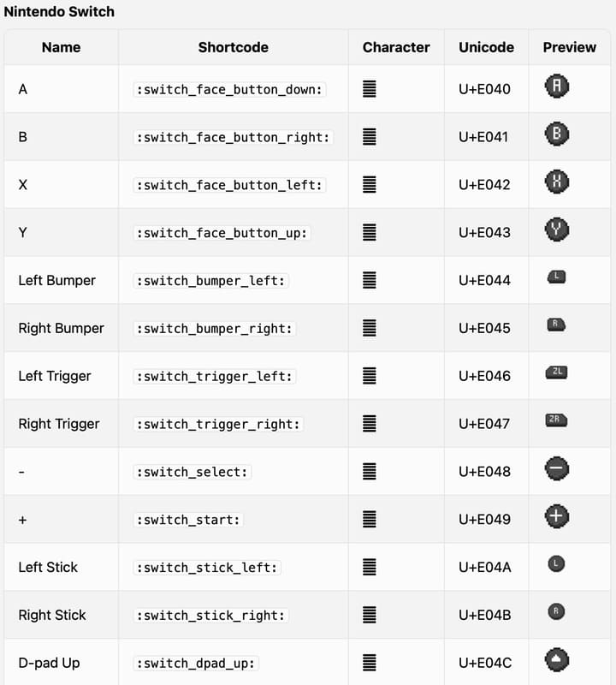Click the character glyph in Right Trigger row
The width and height of the screenshot is (616, 685).
point(370,424)
